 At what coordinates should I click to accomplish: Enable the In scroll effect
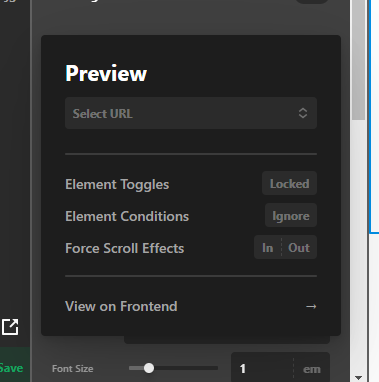[x=268, y=248]
